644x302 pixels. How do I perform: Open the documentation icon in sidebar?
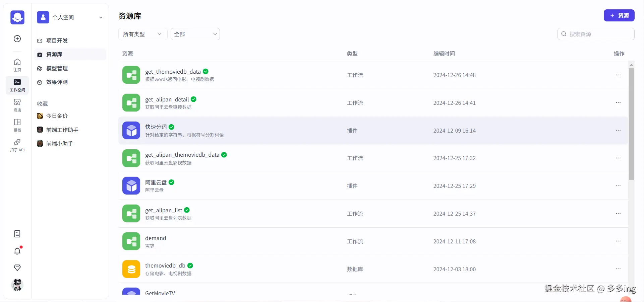click(17, 234)
